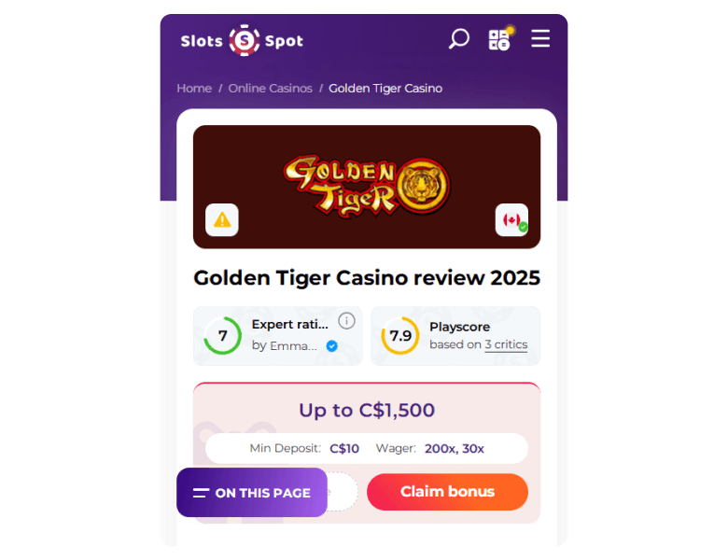The image size is (728, 560).
Task: Click the Golden Tiger logo banner
Action: click(x=367, y=187)
